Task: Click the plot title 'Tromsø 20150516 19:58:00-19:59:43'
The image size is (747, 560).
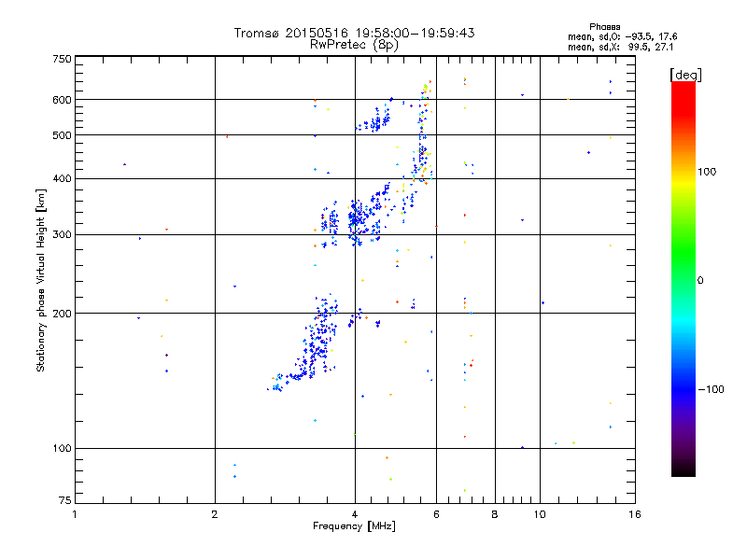Action: click(354, 33)
